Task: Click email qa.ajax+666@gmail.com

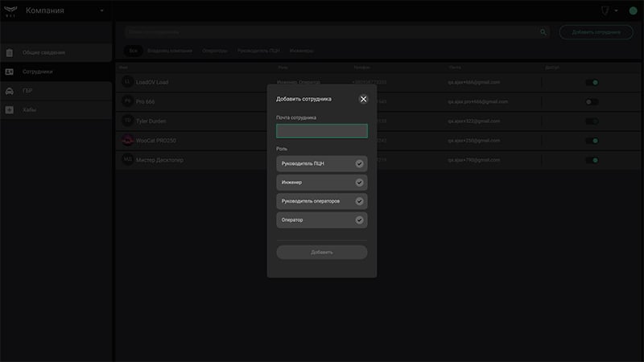Action: point(473,82)
